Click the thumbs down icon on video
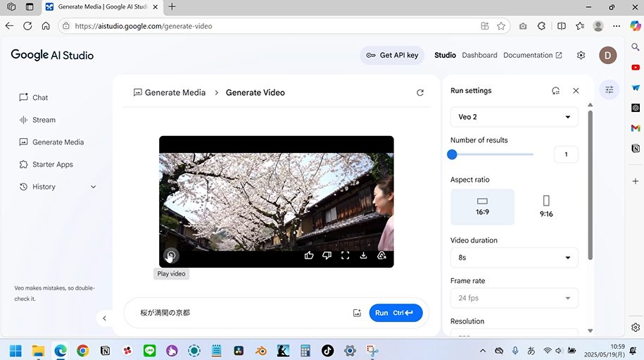The image size is (644, 360). click(327, 256)
